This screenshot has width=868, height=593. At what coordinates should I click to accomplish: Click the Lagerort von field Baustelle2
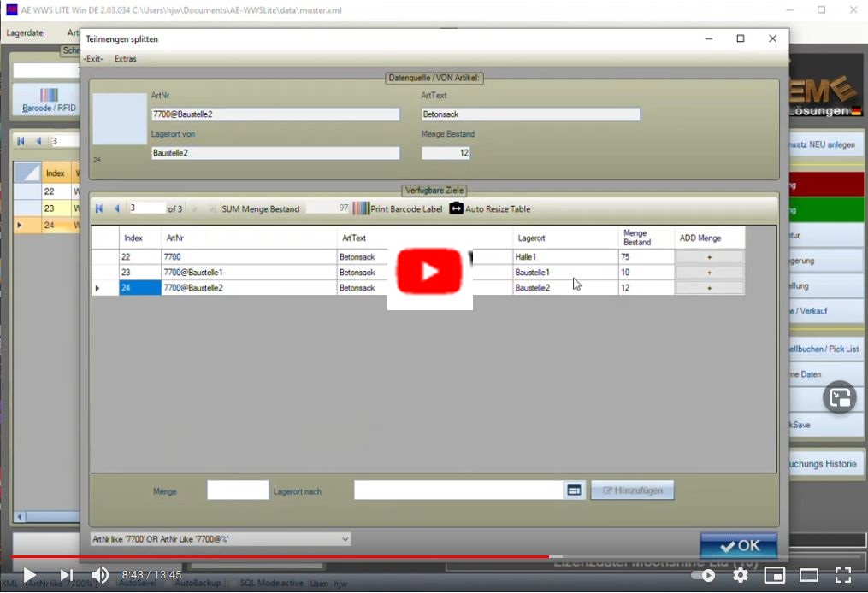tap(275, 153)
